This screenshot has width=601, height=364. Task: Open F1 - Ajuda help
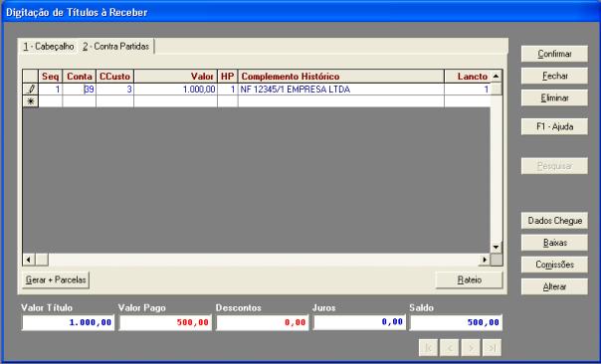[554, 126]
